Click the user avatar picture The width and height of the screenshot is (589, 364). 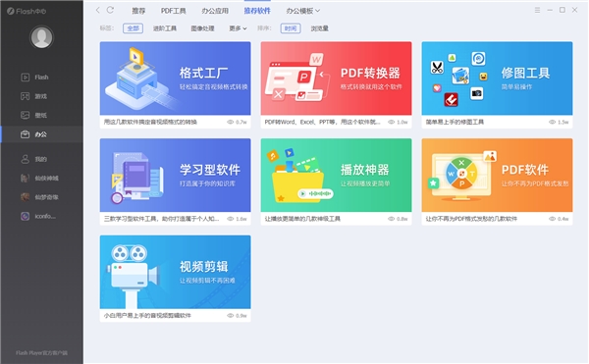(41, 37)
